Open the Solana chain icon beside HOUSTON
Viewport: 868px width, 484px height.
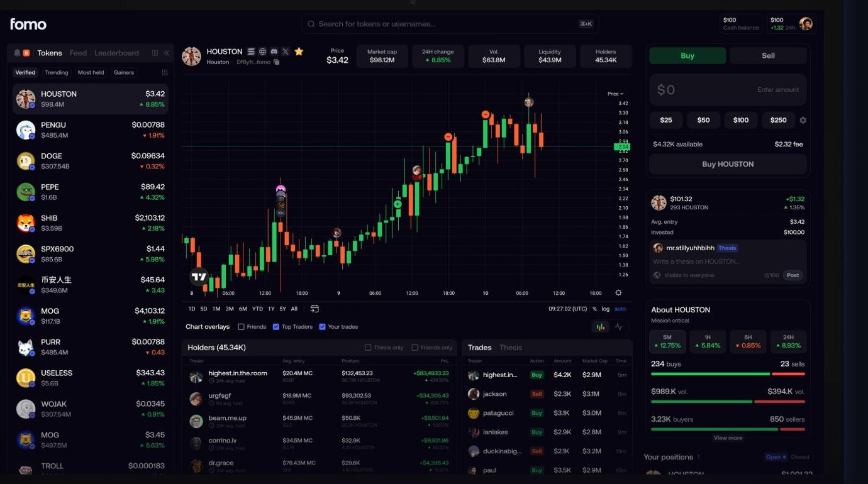pyautogui.click(x=251, y=52)
